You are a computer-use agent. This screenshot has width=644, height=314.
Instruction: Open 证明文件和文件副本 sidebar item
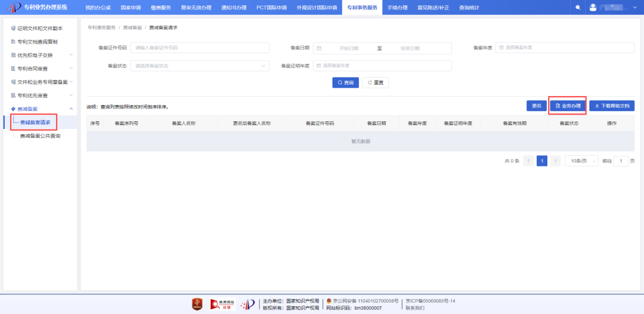tap(40, 29)
